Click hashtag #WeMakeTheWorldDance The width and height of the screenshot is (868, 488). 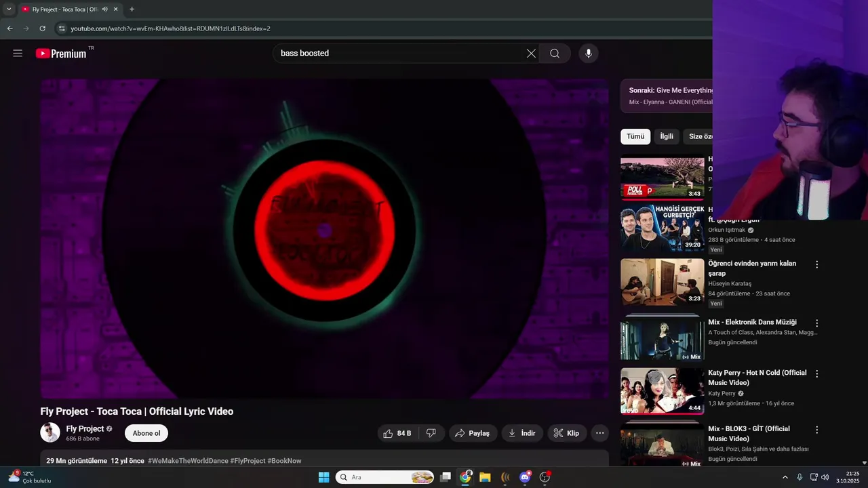click(188, 461)
